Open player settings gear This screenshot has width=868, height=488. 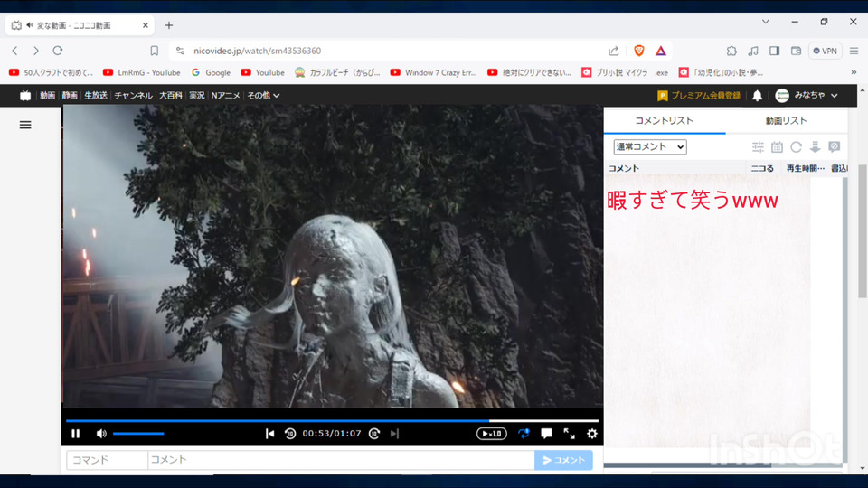coord(591,434)
